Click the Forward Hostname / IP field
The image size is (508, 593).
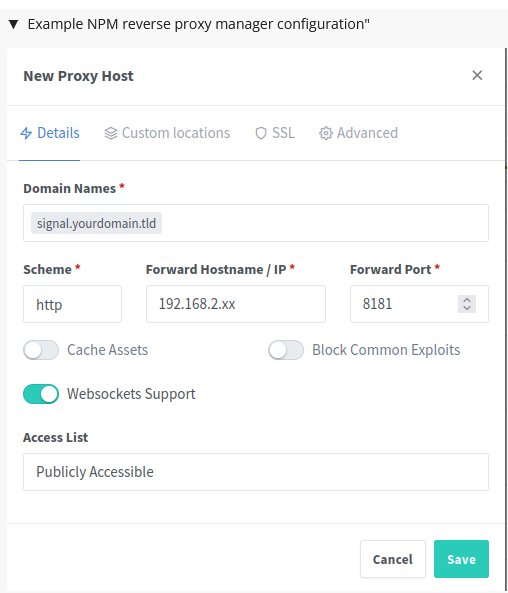(236, 304)
